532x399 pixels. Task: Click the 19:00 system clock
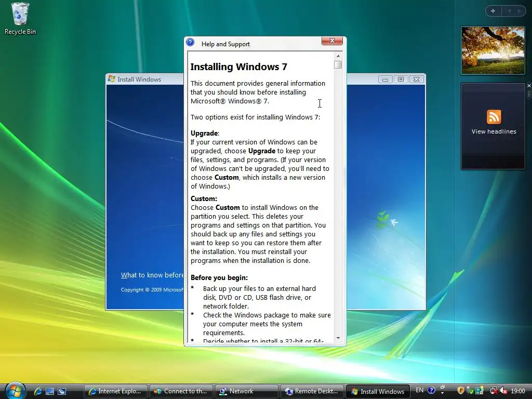[x=518, y=391]
